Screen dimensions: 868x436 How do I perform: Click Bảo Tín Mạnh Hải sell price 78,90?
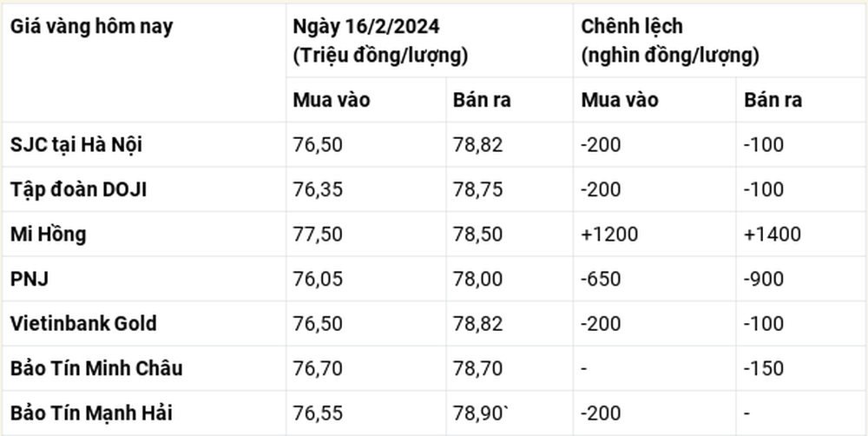(x=480, y=413)
